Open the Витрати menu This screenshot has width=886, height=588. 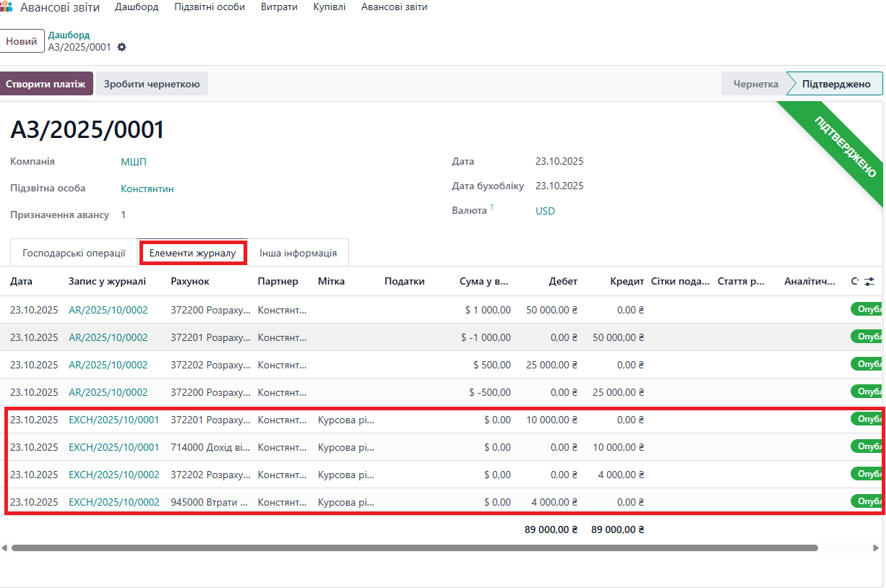click(x=279, y=7)
